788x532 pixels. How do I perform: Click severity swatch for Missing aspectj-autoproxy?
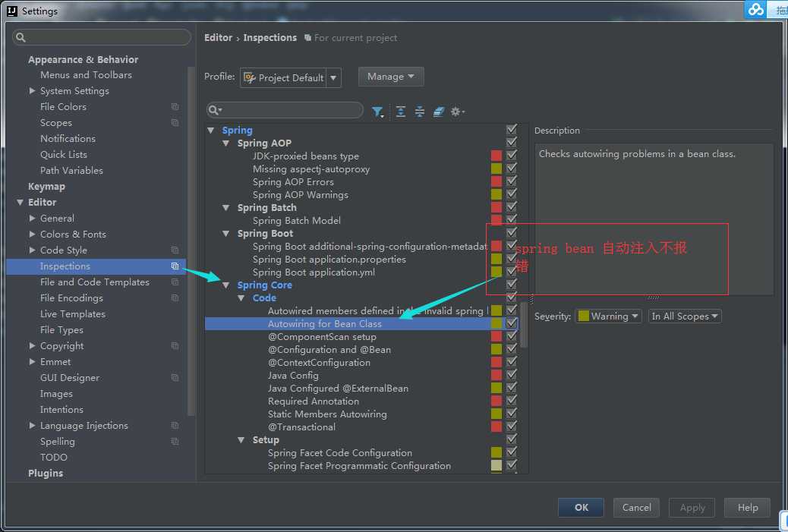(x=496, y=168)
